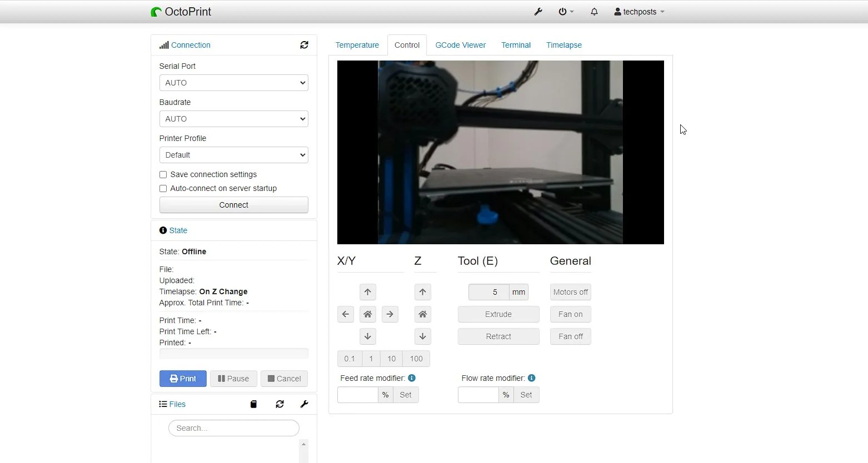Click the feed rate modifier input field
Image resolution: width=868 pixels, height=463 pixels.
(357, 395)
